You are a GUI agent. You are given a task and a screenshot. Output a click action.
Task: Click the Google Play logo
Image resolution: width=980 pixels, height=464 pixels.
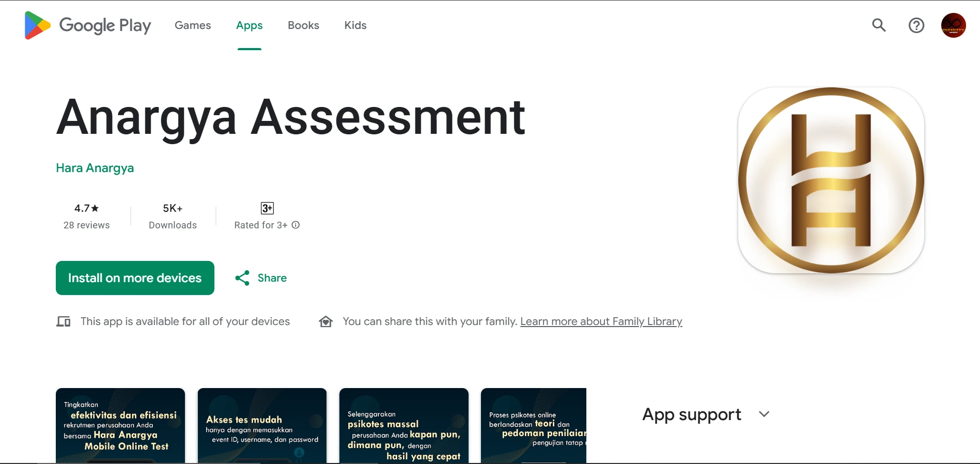click(88, 25)
